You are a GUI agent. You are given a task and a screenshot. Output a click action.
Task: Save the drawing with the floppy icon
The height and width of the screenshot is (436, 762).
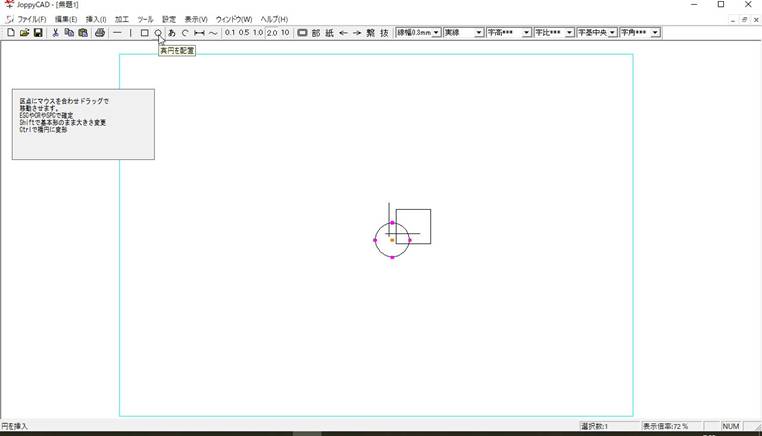38,33
